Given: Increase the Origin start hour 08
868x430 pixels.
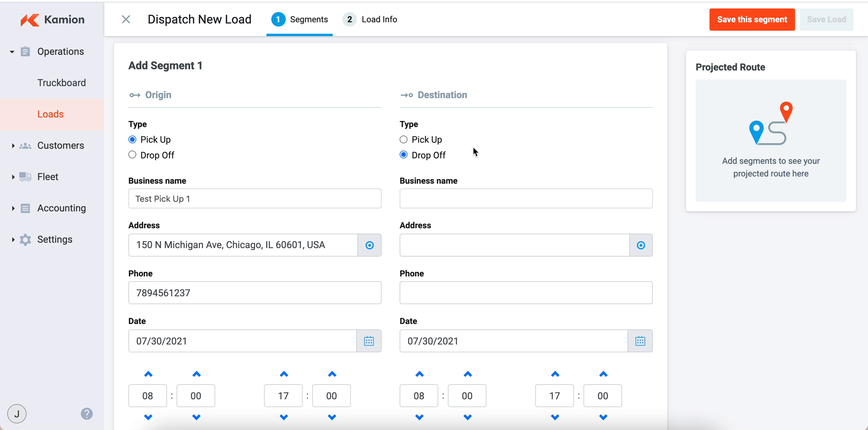Looking at the screenshot, I should pyautogui.click(x=148, y=374).
